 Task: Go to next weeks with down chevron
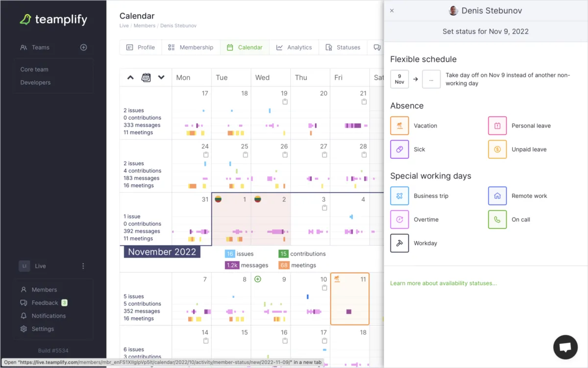161,77
